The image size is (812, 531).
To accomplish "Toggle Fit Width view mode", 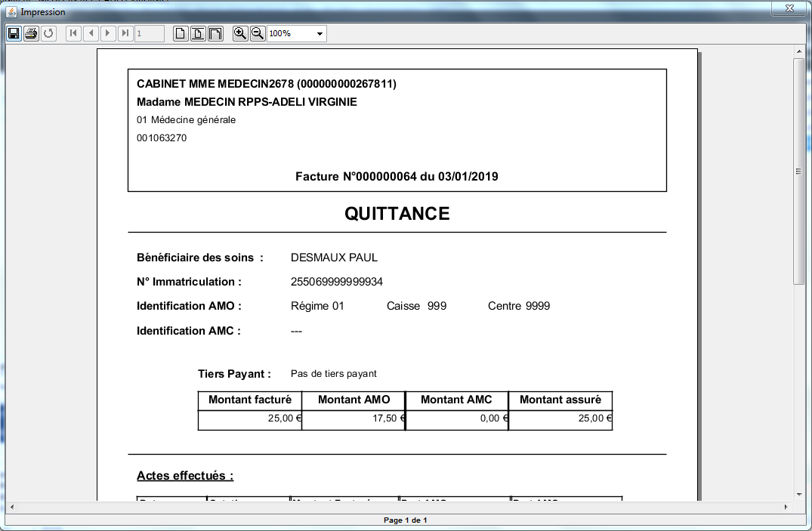I will pos(215,33).
